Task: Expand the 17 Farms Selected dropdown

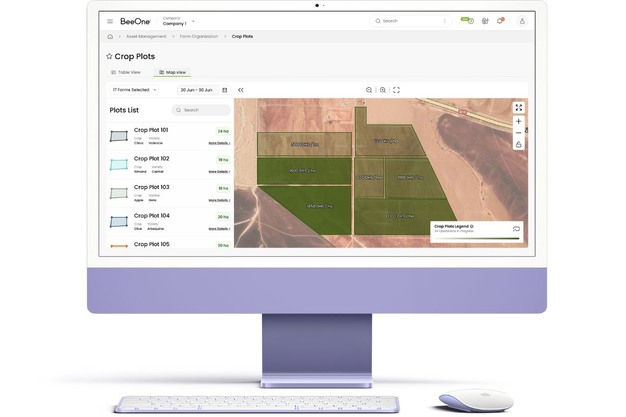Action: pos(134,90)
